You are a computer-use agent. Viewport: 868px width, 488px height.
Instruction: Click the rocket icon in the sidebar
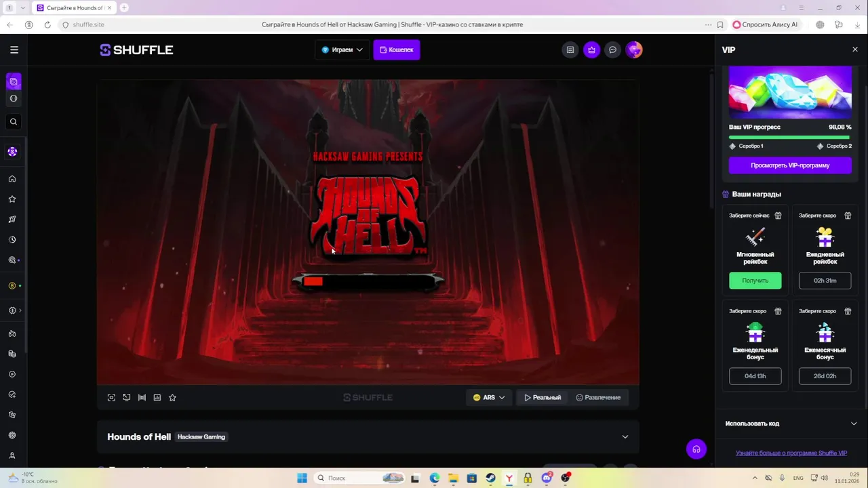12,220
